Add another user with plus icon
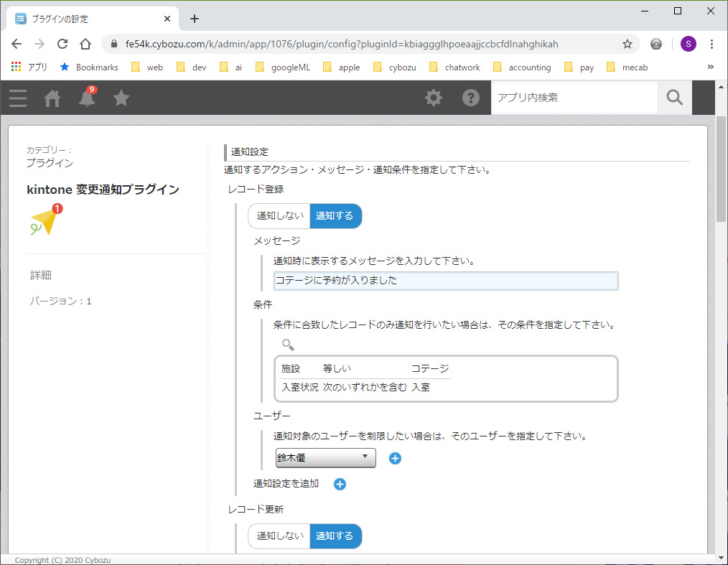This screenshot has width=728, height=565. click(395, 458)
